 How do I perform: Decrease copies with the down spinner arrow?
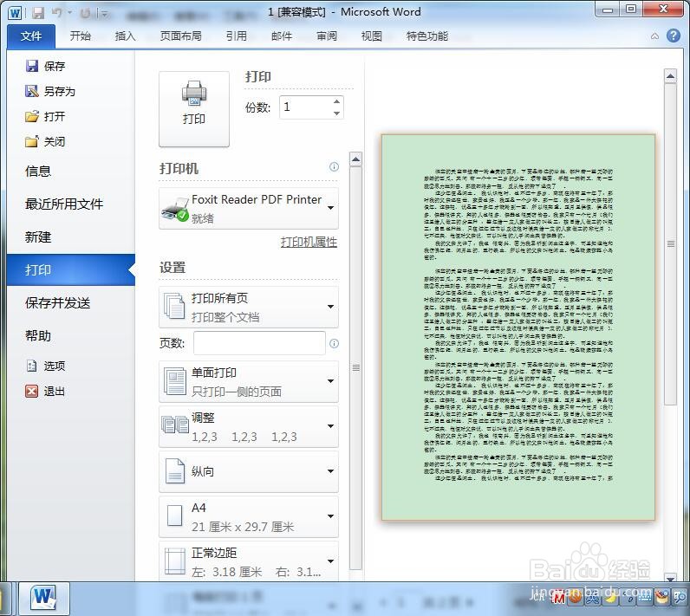tap(336, 113)
